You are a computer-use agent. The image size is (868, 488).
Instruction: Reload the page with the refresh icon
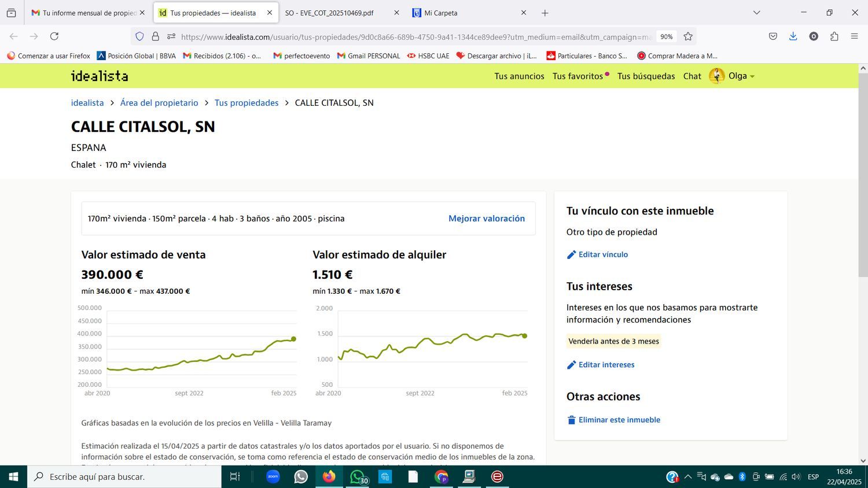point(54,36)
